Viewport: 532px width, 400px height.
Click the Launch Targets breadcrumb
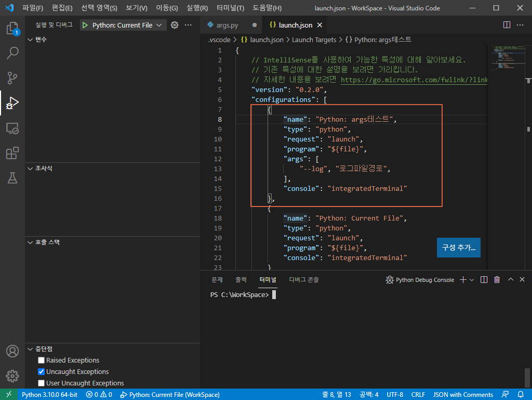tap(314, 40)
